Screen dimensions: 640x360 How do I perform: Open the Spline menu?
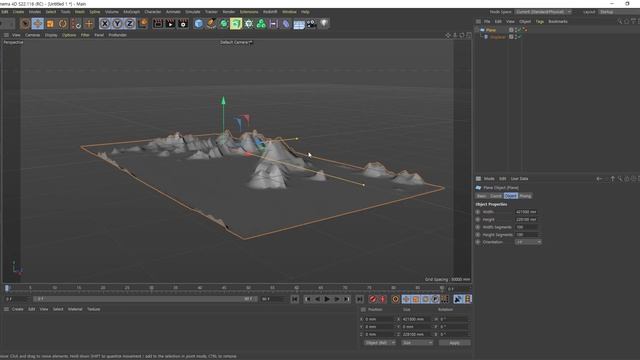tap(95, 12)
